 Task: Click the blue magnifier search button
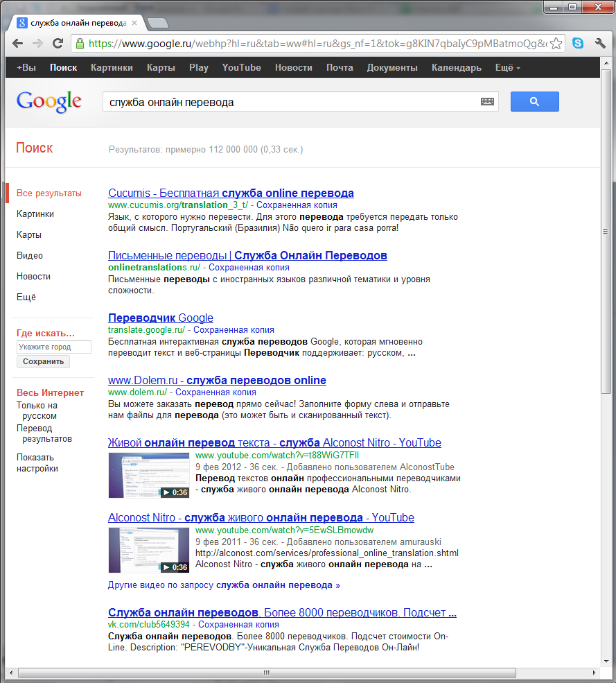click(535, 101)
